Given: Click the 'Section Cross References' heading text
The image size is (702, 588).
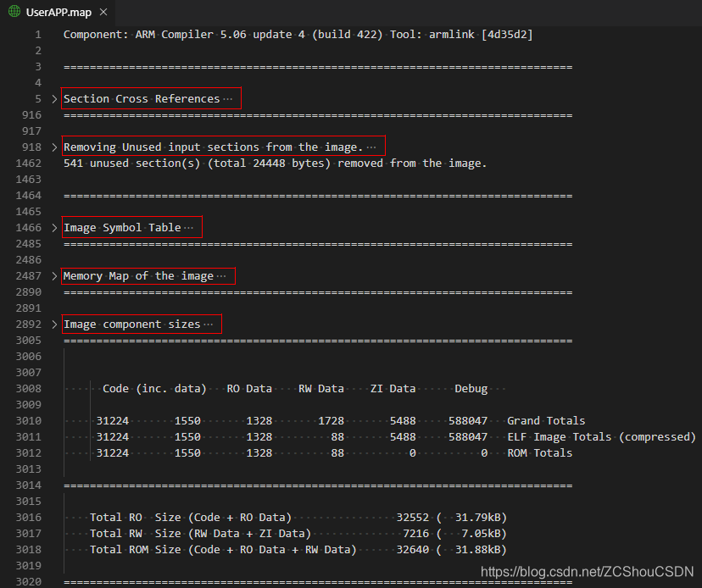Looking at the screenshot, I should pyautogui.click(x=142, y=99).
